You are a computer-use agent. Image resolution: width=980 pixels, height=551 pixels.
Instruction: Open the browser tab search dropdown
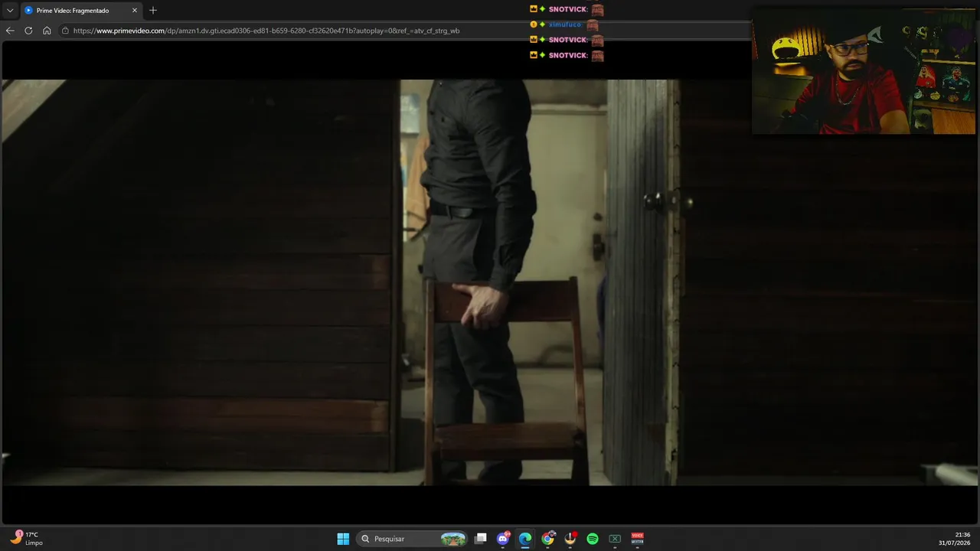point(10,11)
